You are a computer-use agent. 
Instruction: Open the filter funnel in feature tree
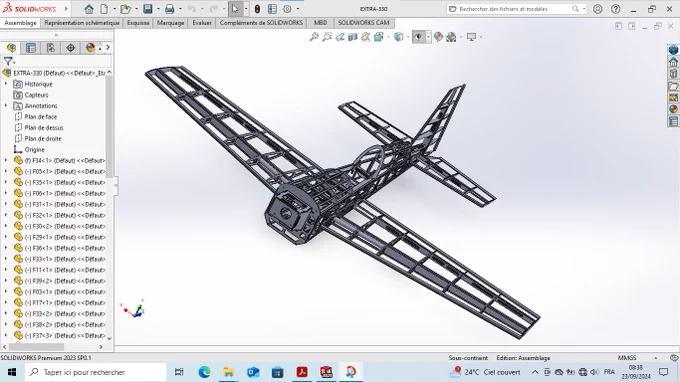(x=8, y=61)
